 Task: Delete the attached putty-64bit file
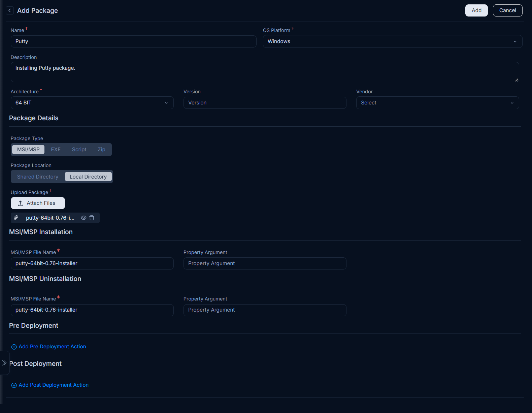click(92, 218)
